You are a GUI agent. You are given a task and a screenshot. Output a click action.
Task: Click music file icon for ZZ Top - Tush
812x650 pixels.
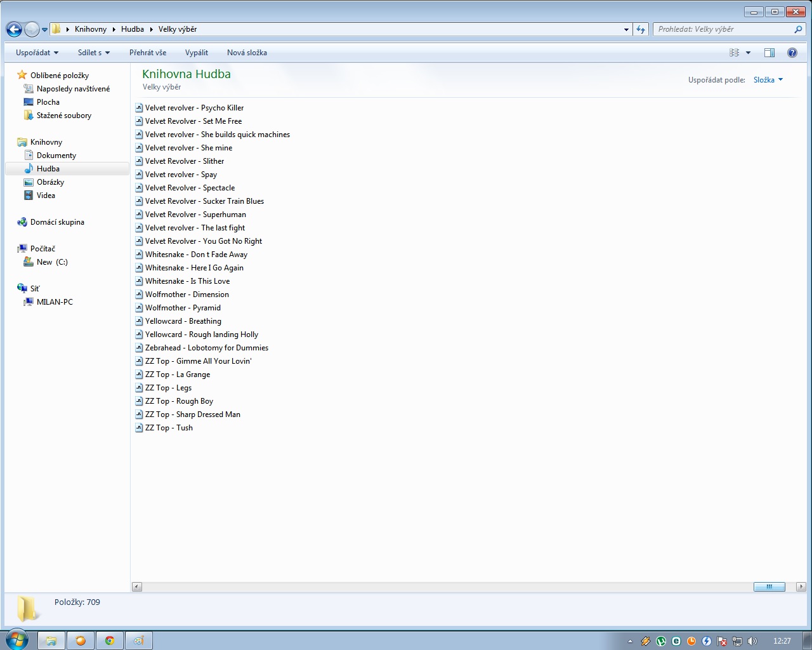point(139,428)
